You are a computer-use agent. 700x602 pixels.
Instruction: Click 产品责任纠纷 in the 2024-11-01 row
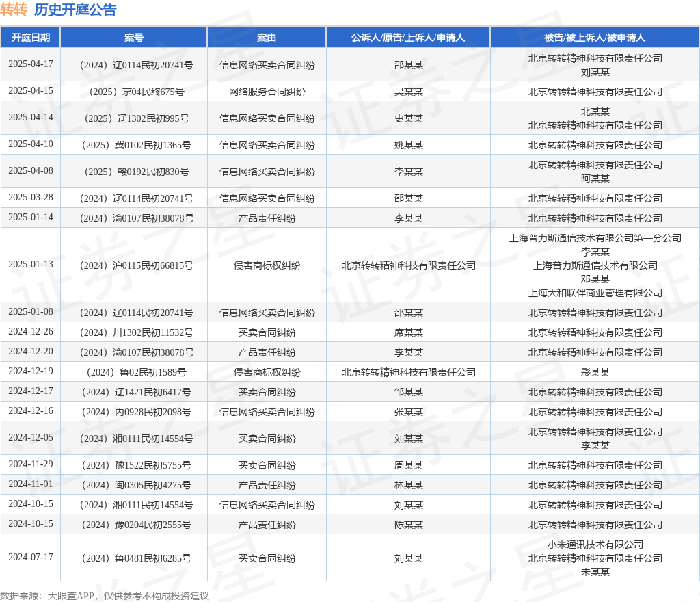[267, 485]
